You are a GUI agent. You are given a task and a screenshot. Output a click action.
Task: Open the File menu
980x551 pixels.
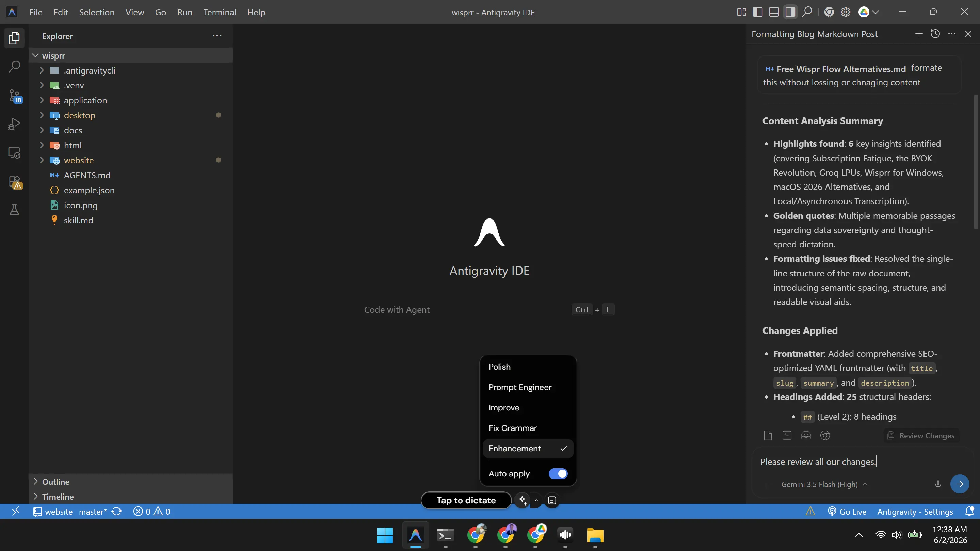[x=36, y=12]
